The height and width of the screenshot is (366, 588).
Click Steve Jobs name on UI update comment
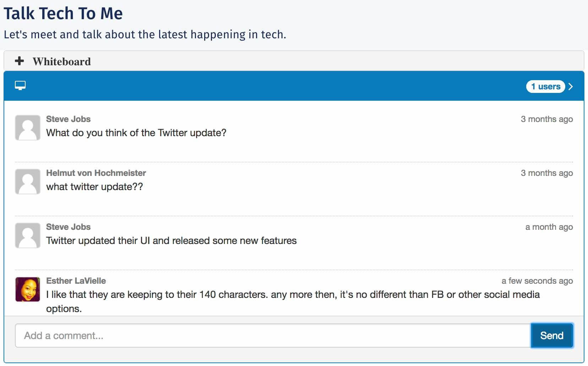(68, 227)
